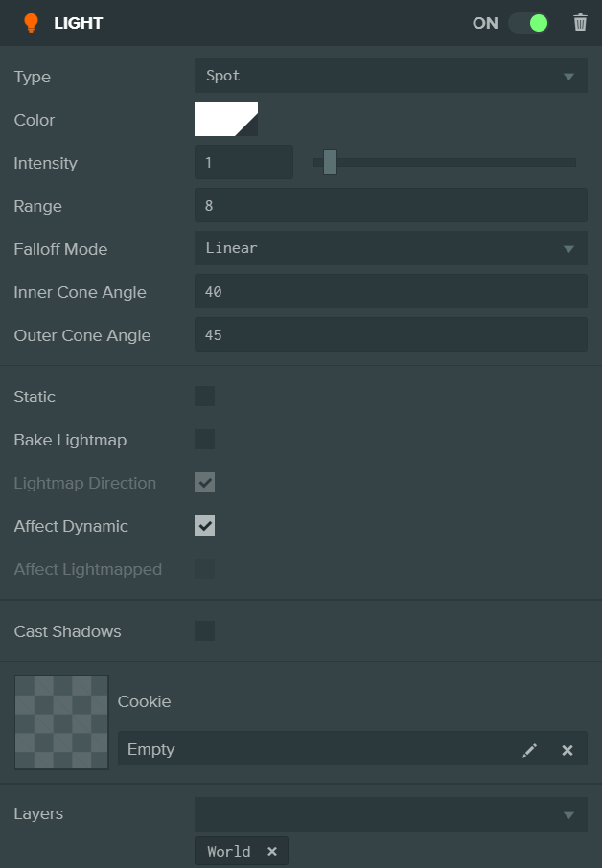Open the Type dropdown showing Spot
602x868 pixels.
pyautogui.click(x=390, y=76)
